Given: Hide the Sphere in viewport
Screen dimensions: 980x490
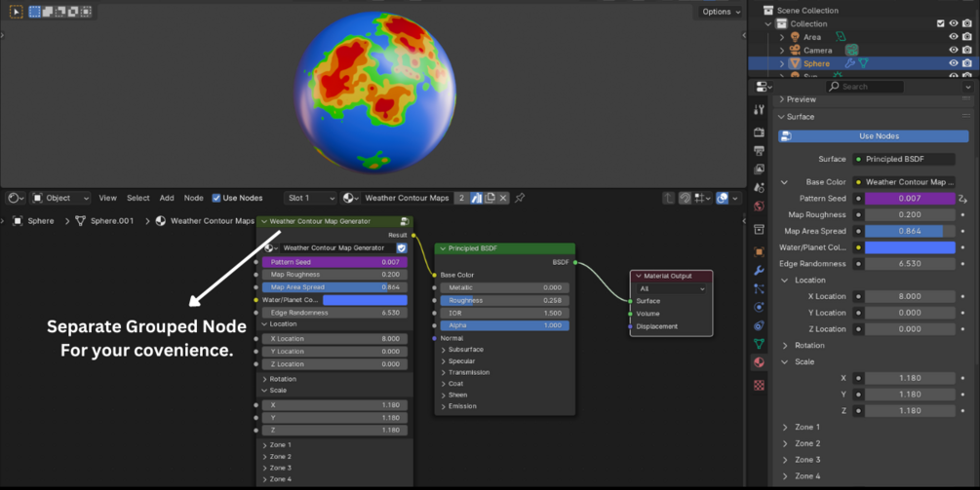Looking at the screenshot, I should (x=953, y=63).
